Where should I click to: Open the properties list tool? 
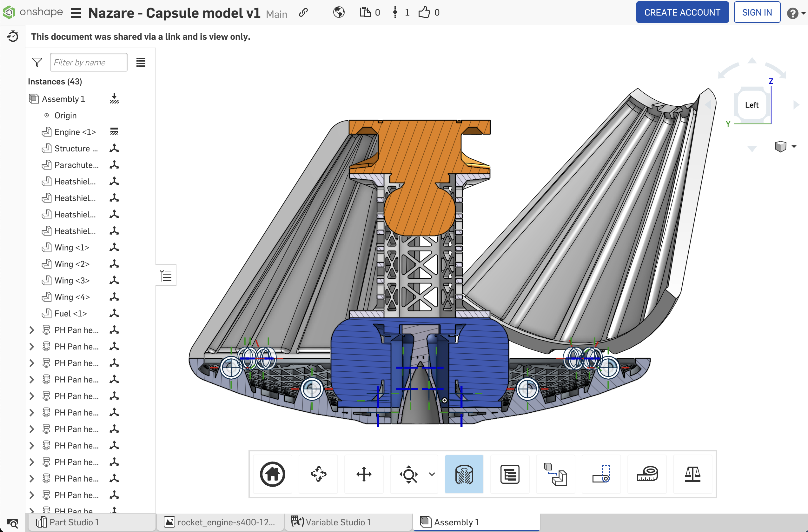coord(510,474)
